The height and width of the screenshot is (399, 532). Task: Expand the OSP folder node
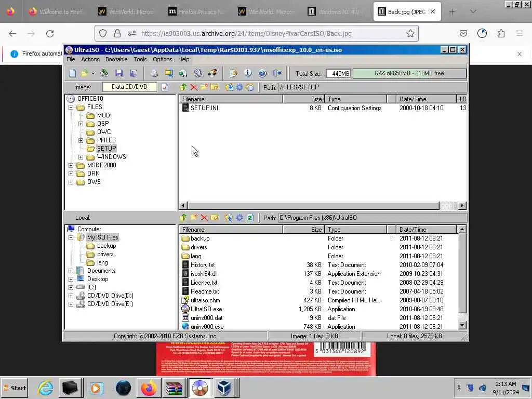point(81,124)
